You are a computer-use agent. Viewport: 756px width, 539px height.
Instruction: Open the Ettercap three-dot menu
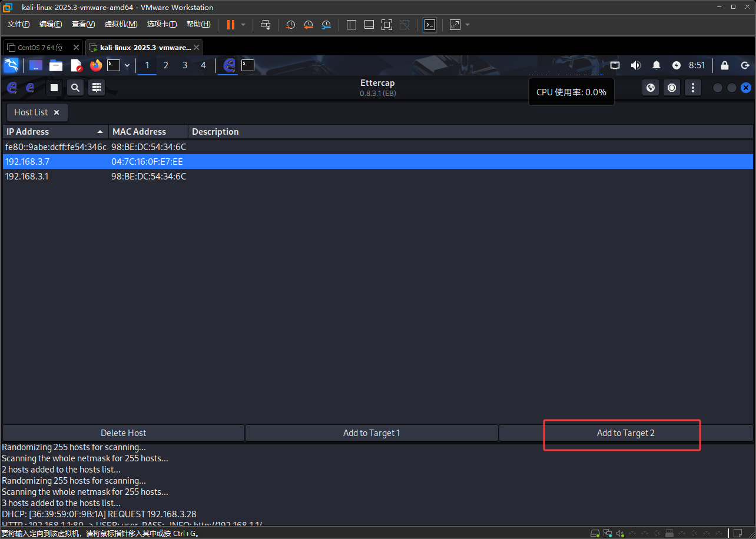tap(693, 88)
